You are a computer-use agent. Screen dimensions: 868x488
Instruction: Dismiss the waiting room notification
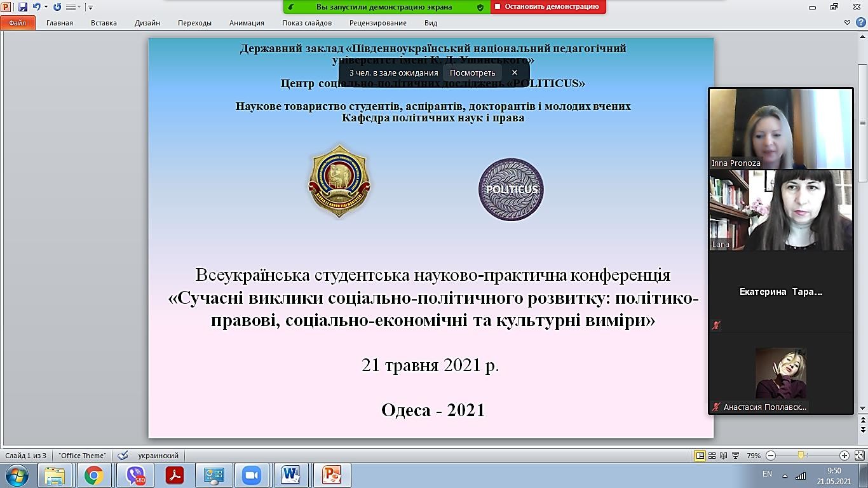tap(515, 73)
